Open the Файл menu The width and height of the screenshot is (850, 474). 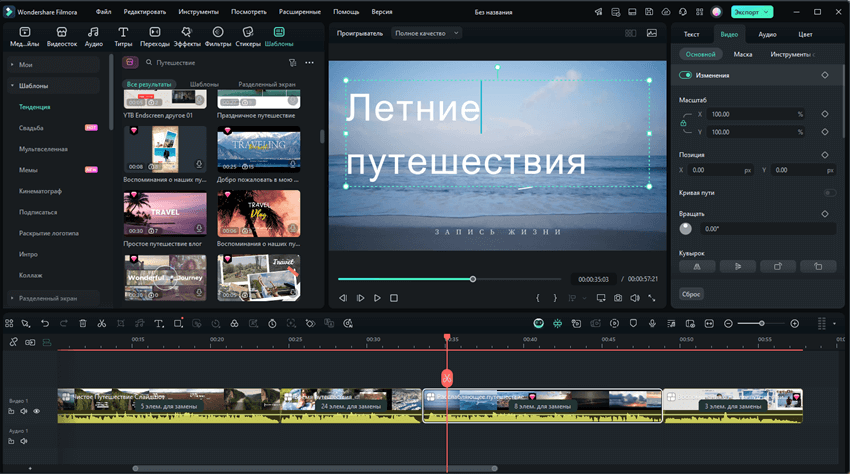pos(104,12)
